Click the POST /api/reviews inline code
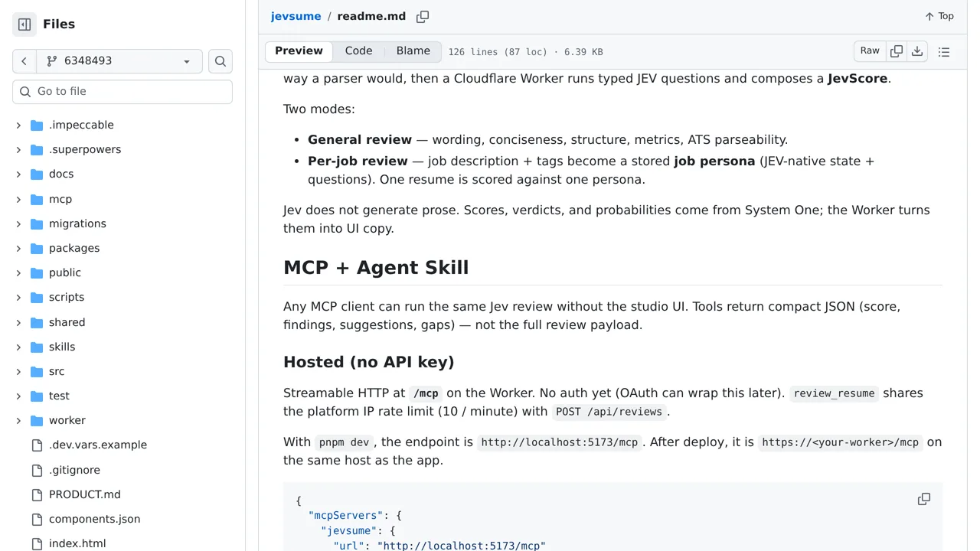 (609, 412)
